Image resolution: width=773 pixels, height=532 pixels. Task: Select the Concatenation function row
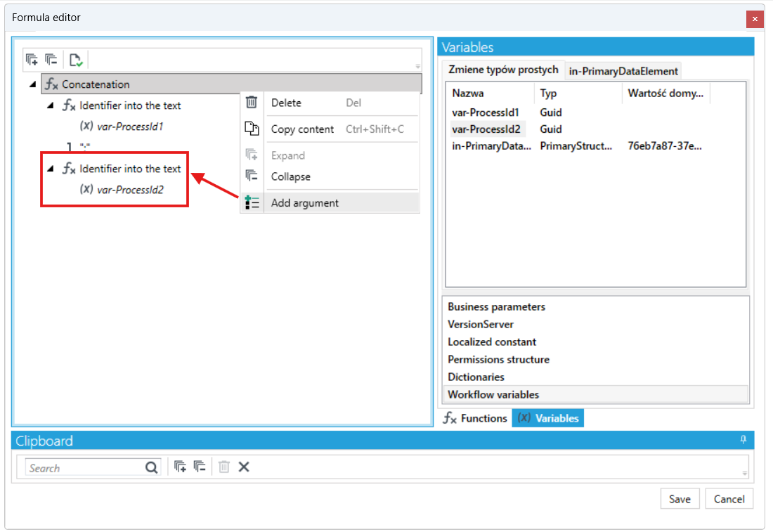pyautogui.click(x=231, y=84)
